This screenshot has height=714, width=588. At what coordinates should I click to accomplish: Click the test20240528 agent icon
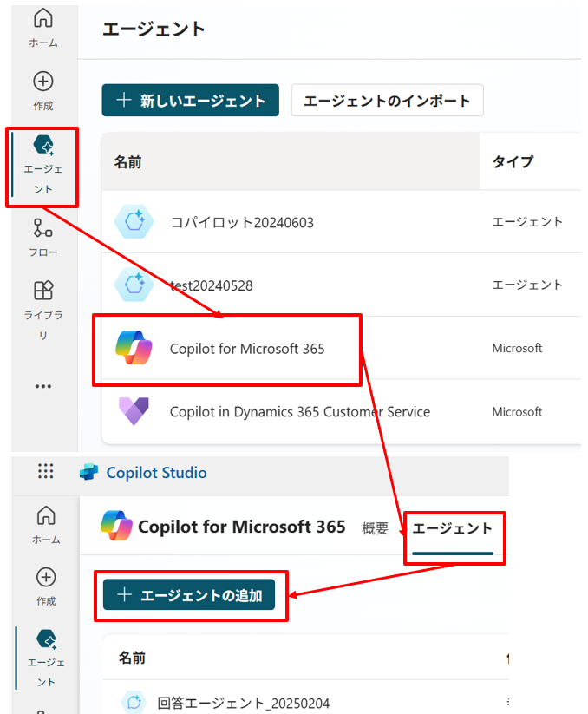coord(134,285)
